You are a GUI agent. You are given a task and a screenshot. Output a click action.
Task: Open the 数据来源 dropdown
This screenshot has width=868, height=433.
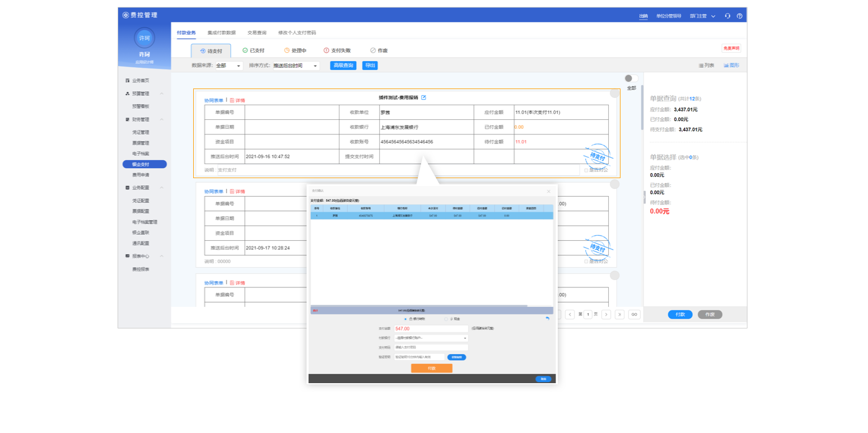point(229,66)
